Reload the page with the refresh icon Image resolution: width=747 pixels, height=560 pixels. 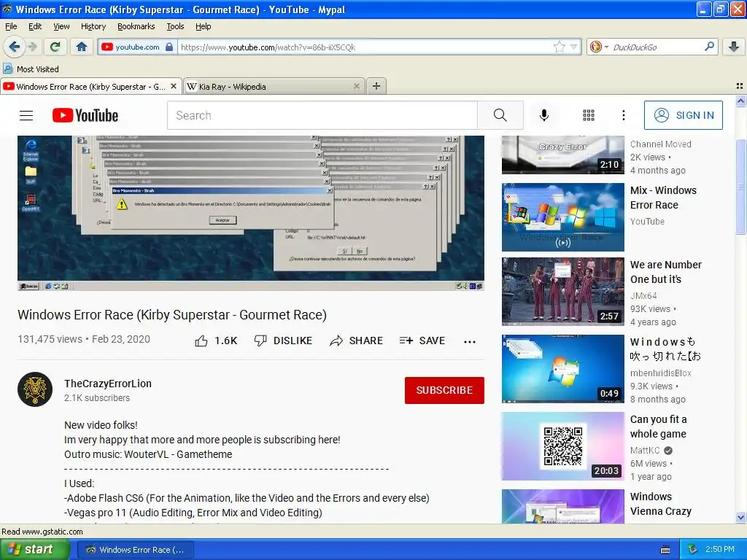[55, 47]
